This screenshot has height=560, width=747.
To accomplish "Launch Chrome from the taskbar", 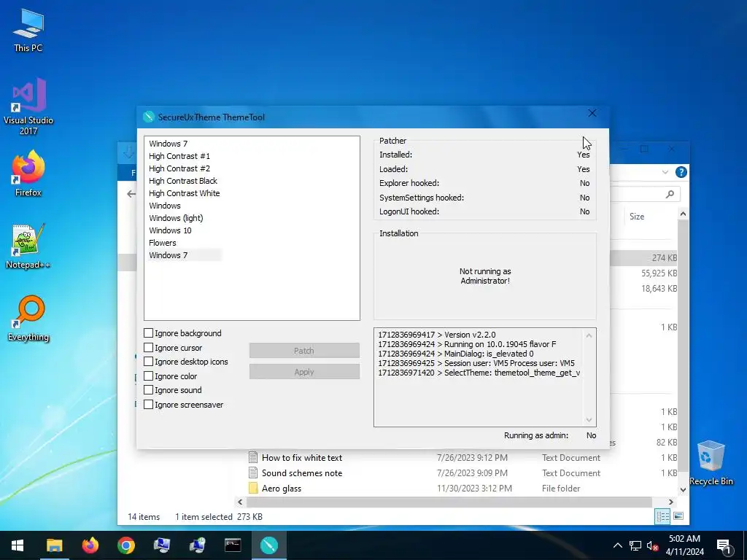I will click(x=125, y=545).
